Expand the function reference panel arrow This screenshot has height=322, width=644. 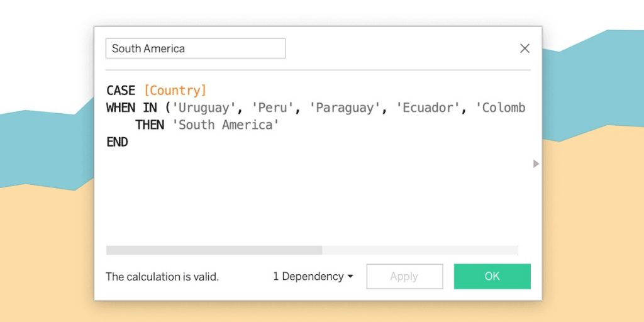pos(536,164)
